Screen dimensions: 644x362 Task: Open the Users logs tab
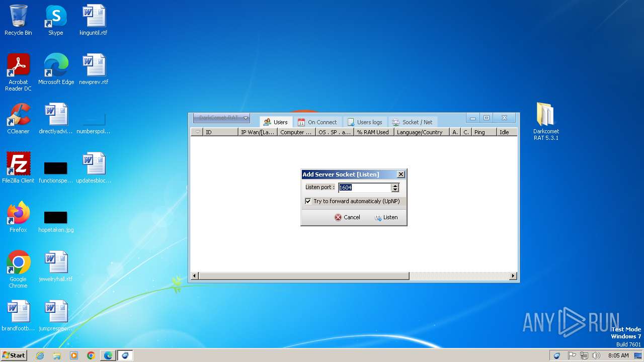coord(365,122)
